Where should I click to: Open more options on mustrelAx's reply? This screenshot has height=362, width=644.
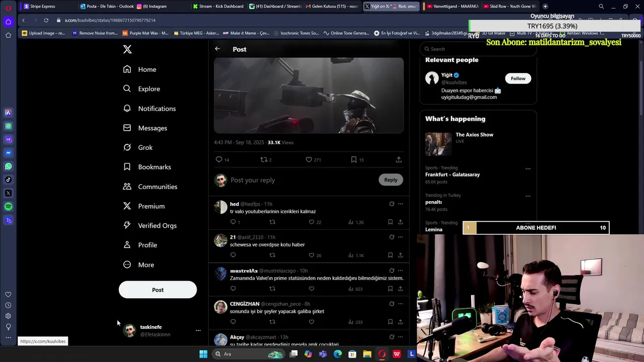pyautogui.click(x=400, y=270)
